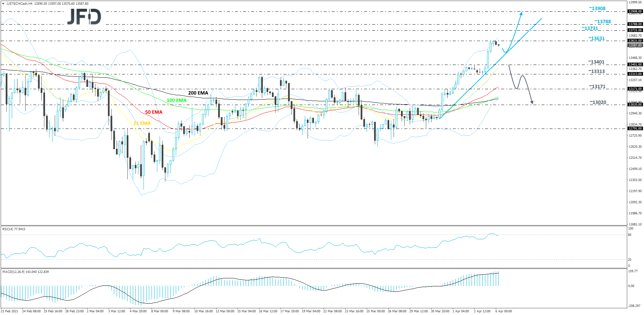The width and height of the screenshot is (644, 315).
Task: Click the red 50 EMA label
Action: [154, 112]
